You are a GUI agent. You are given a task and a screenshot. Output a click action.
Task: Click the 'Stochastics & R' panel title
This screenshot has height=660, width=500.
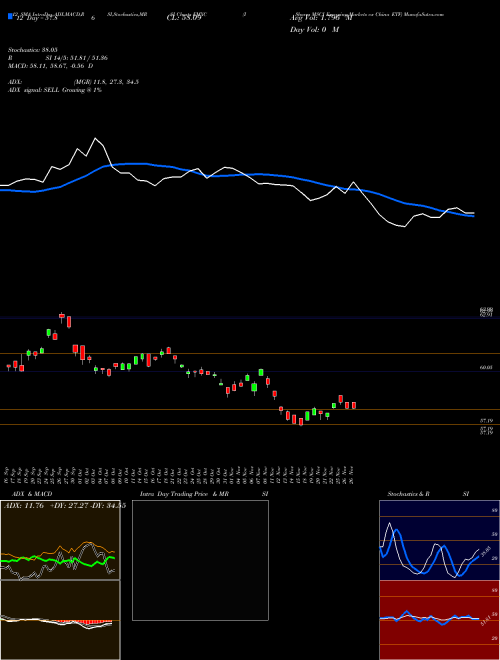[x=408, y=494]
